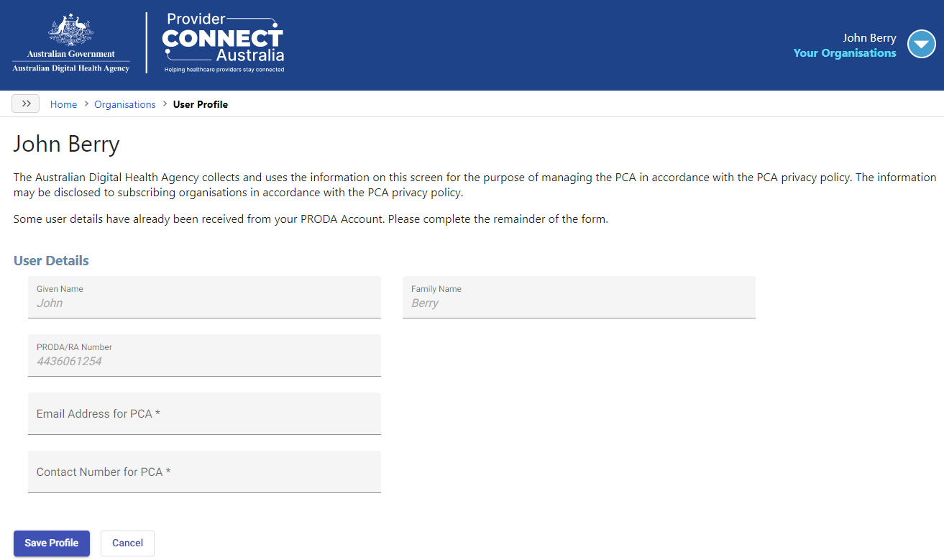Go to Home via breadcrumb
The height and width of the screenshot is (560, 944).
click(63, 104)
